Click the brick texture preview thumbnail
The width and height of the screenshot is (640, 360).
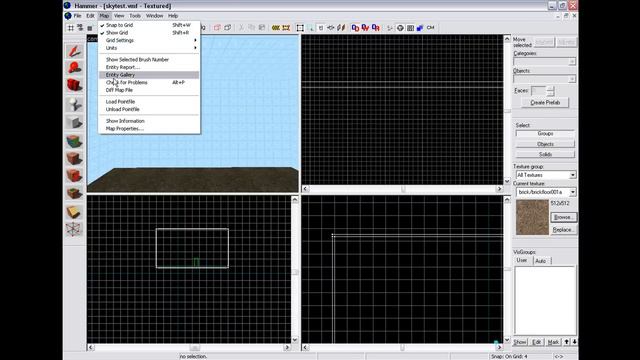pyautogui.click(x=532, y=217)
